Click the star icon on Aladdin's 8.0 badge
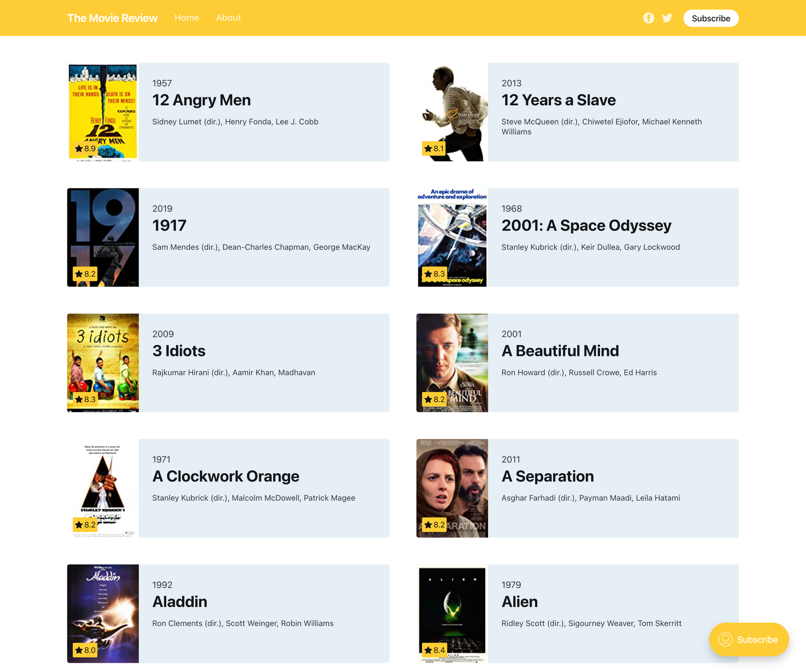The height and width of the screenshot is (672, 806). [x=79, y=650]
